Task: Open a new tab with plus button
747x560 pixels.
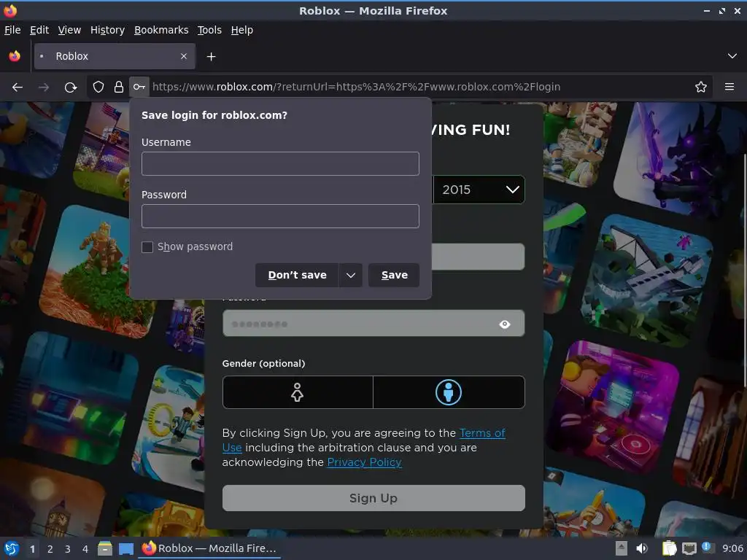Action: 211,57
